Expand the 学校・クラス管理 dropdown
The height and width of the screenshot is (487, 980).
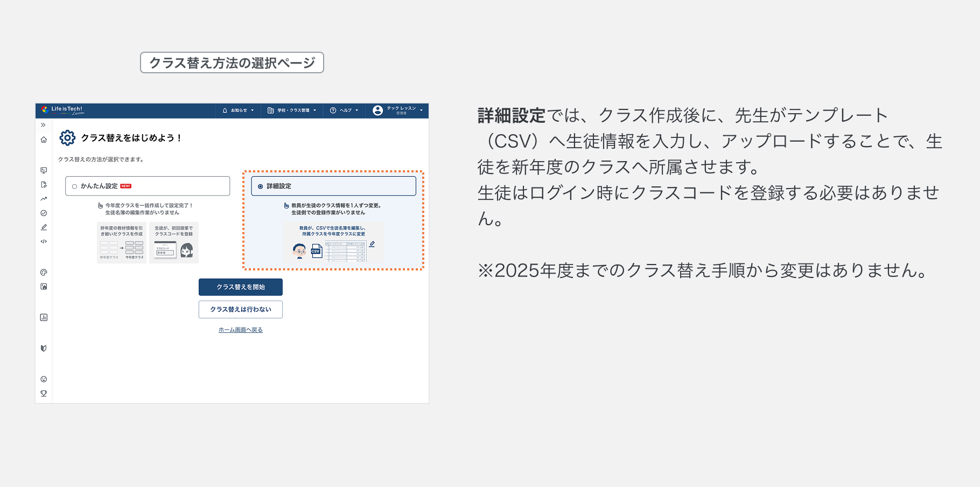point(291,110)
